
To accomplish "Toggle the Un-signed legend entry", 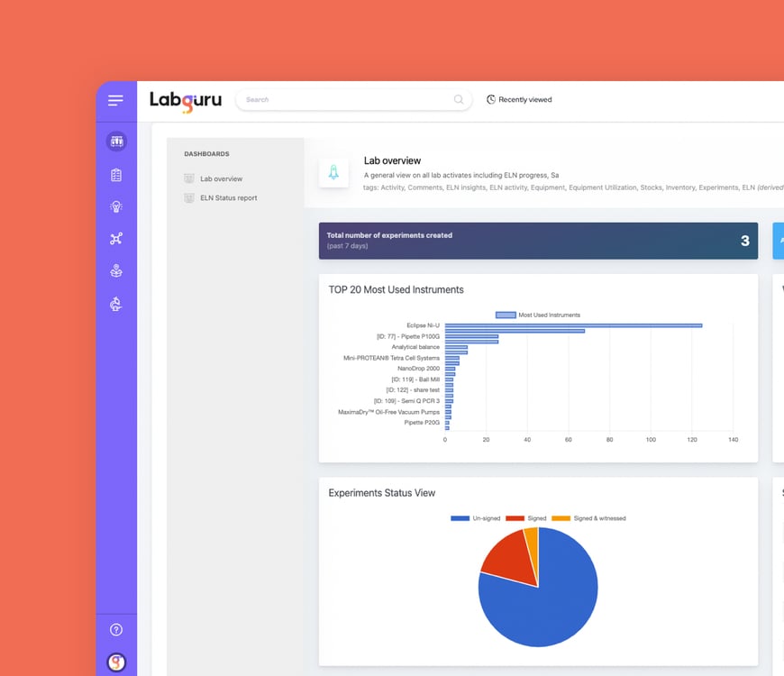I will pyautogui.click(x=487, y=517).
